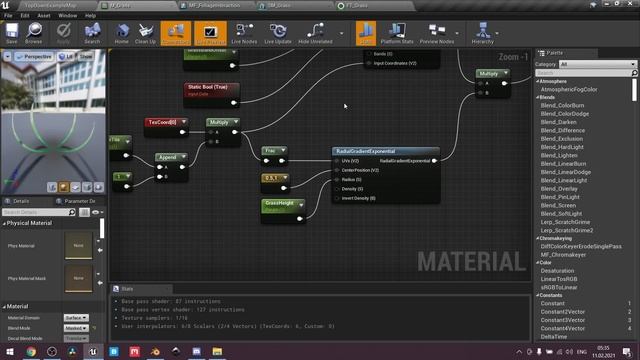The height and width of the screenshot is (360, 640).
Task: Open the File menu
Action: (x=8, y=16)
